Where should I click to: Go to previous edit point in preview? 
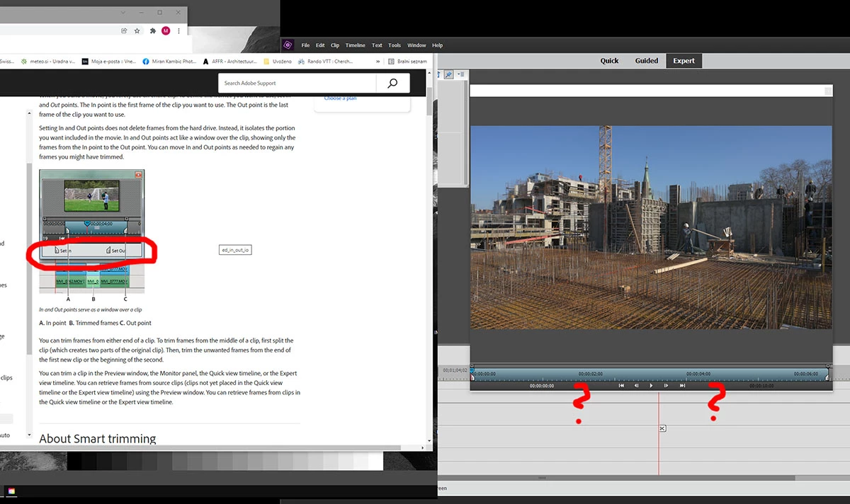point(621,386)
